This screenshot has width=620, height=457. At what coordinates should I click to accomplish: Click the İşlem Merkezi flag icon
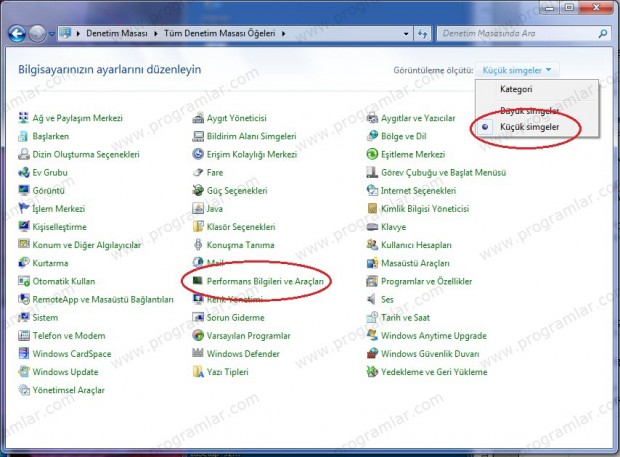[24, 208]
